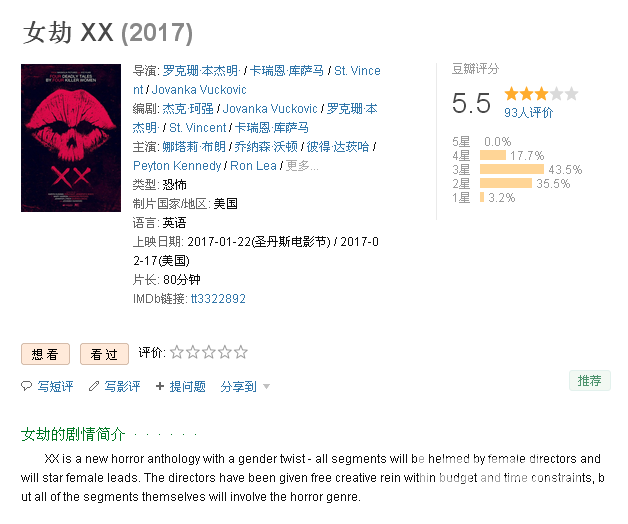
Task: Open director Jovanka Vuckovic's page
Action: point(199,90)
